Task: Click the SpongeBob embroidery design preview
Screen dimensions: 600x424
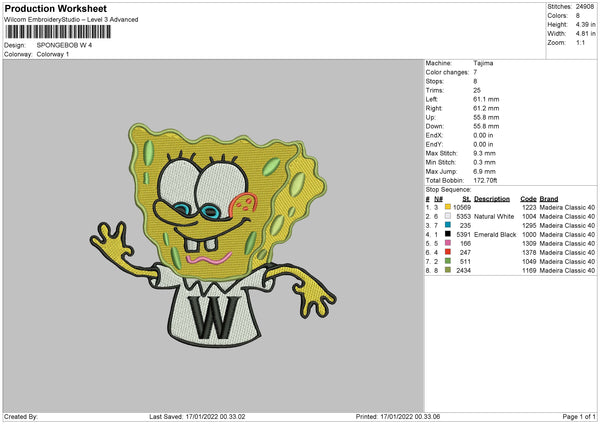Action: point(213,234)
